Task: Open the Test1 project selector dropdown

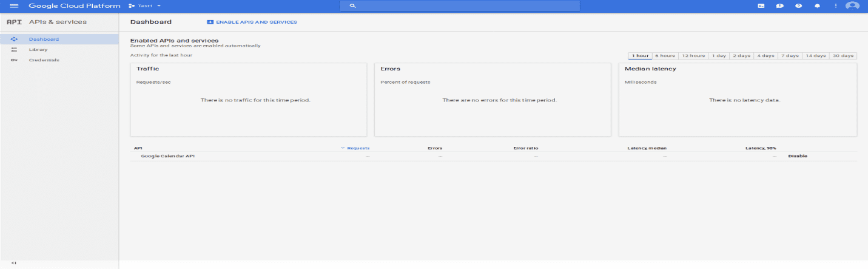Action: 145,5
